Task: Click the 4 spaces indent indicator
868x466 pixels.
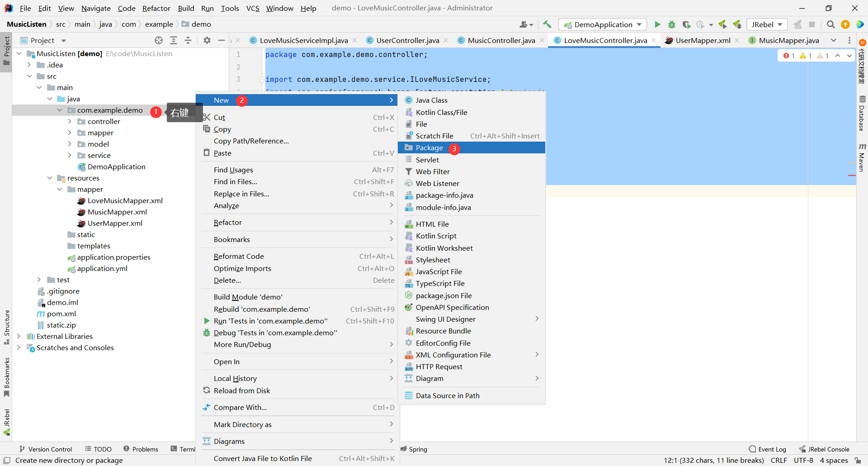Action: tap(834, 460)
